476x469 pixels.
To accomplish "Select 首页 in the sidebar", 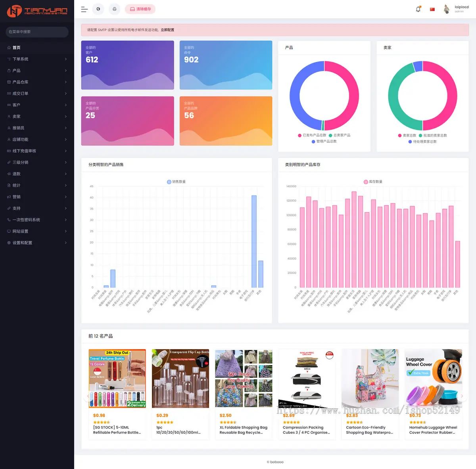I will (17, 48).
